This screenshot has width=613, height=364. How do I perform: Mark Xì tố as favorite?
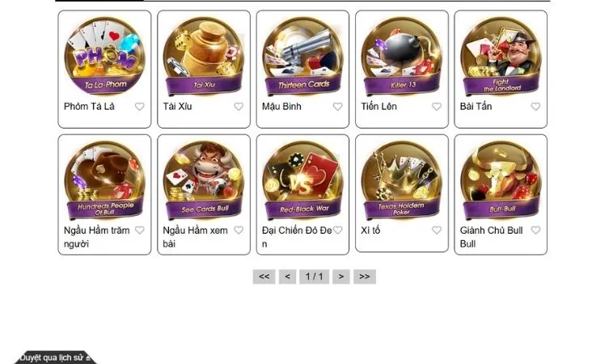(x=437, y=231)
